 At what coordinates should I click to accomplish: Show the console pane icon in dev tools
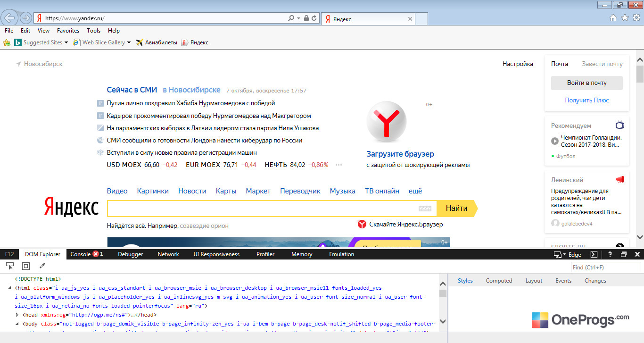594,254
